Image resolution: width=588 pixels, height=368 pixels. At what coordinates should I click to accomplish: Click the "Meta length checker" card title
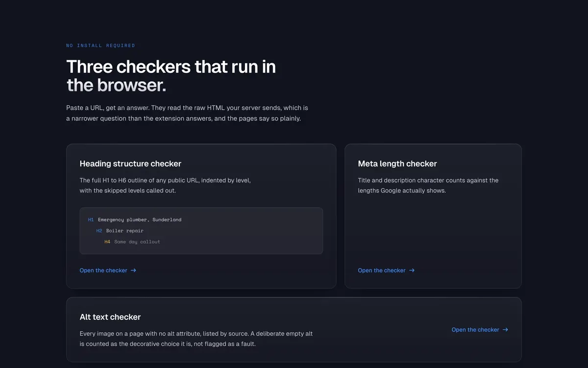coord(397,164)
